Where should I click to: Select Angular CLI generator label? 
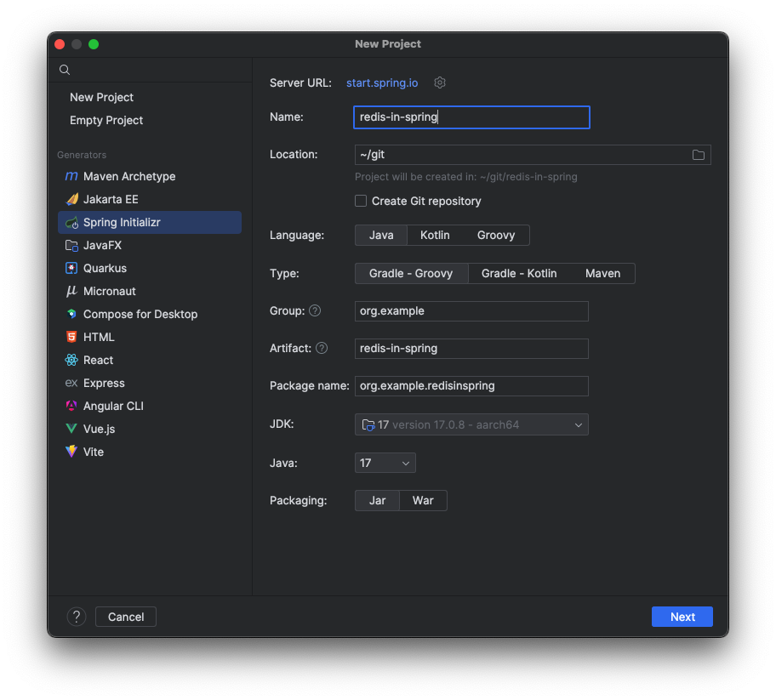[113, 406]
